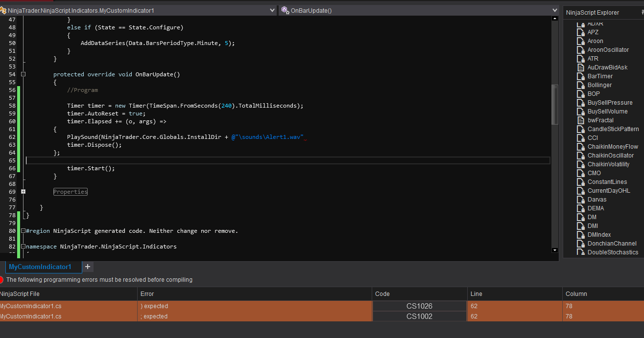Click the bwFractal script file icon
The width and height of the screenshot is (644, 338).
tap(581, 120)
